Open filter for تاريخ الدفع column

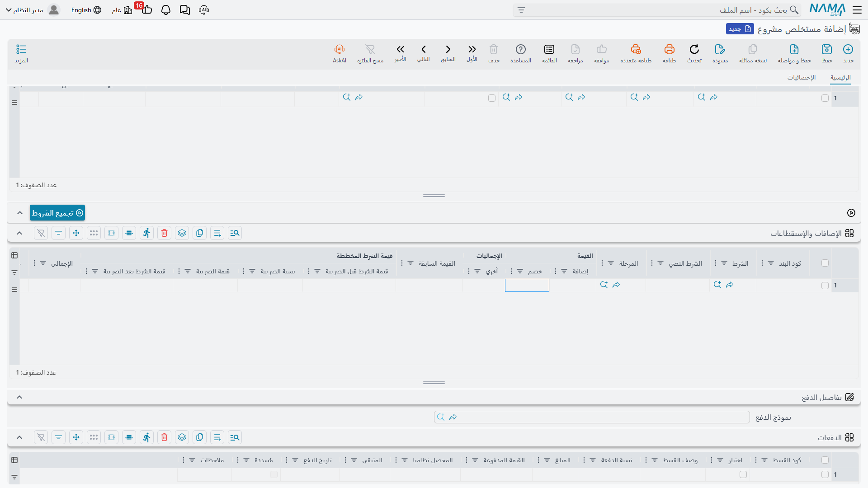(295, 460)
